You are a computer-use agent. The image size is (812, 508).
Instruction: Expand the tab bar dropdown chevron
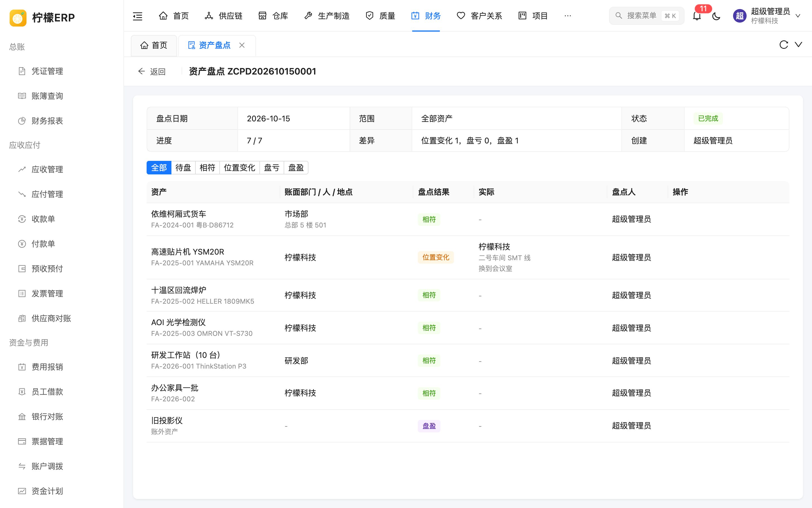[798, 45]
